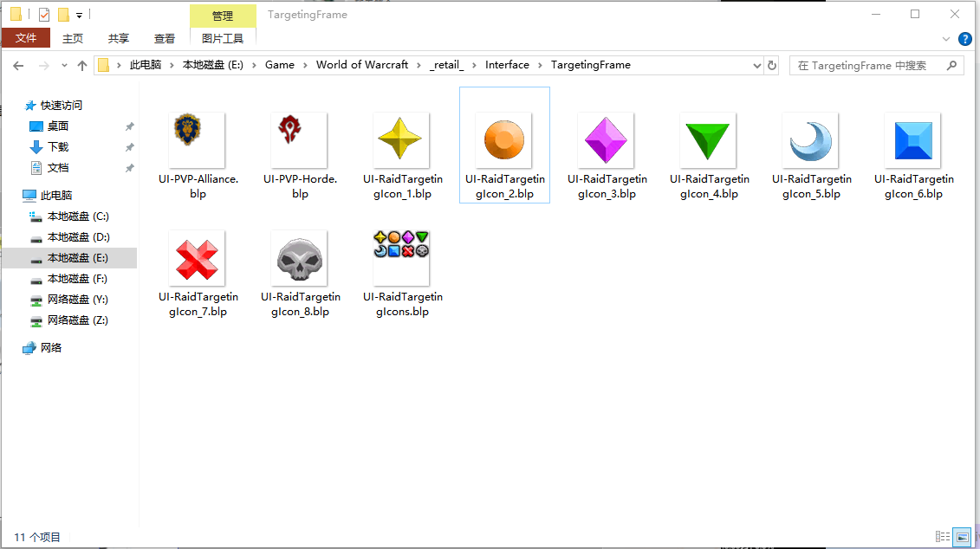This screenshot has width=980, height=549.
Task: Navigate to Interface in breadcrumb
Action: coord(507,65)
